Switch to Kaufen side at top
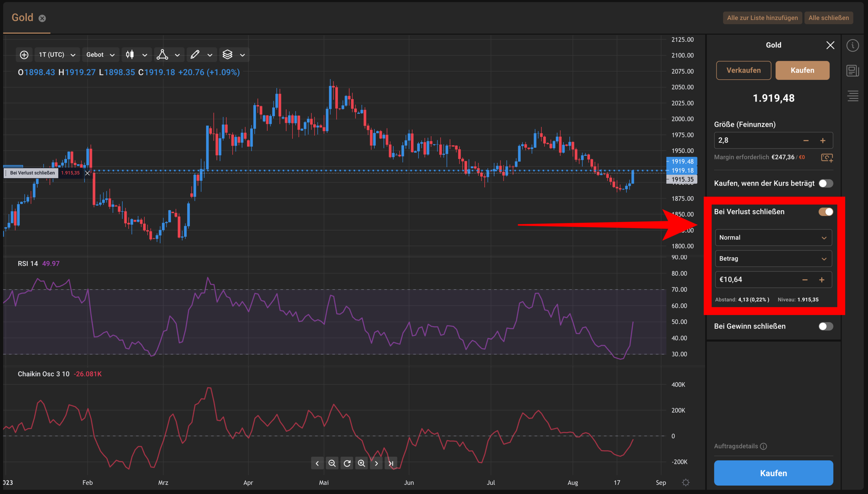Screen dimensions: 868x494 pos(802,70)
